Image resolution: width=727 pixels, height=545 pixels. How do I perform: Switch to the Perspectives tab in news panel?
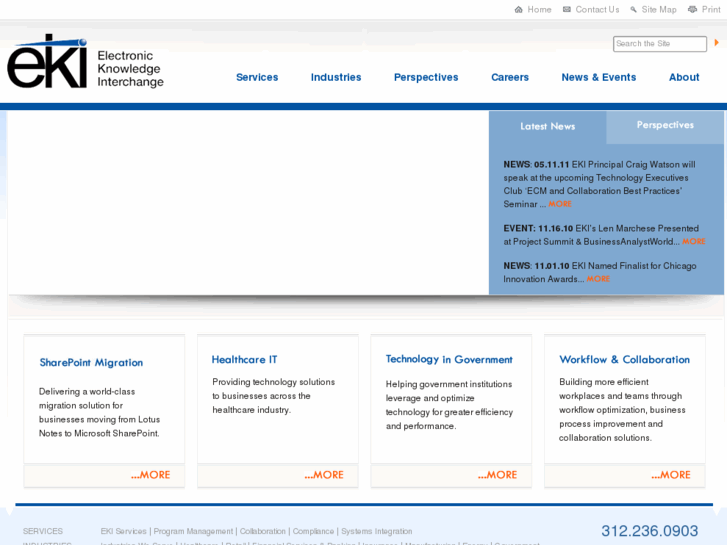665,125
